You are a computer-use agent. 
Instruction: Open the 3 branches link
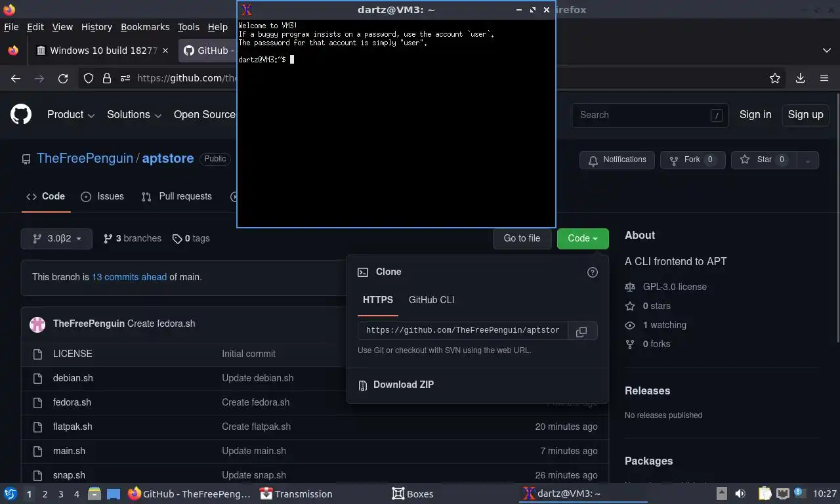coord(133,239)
